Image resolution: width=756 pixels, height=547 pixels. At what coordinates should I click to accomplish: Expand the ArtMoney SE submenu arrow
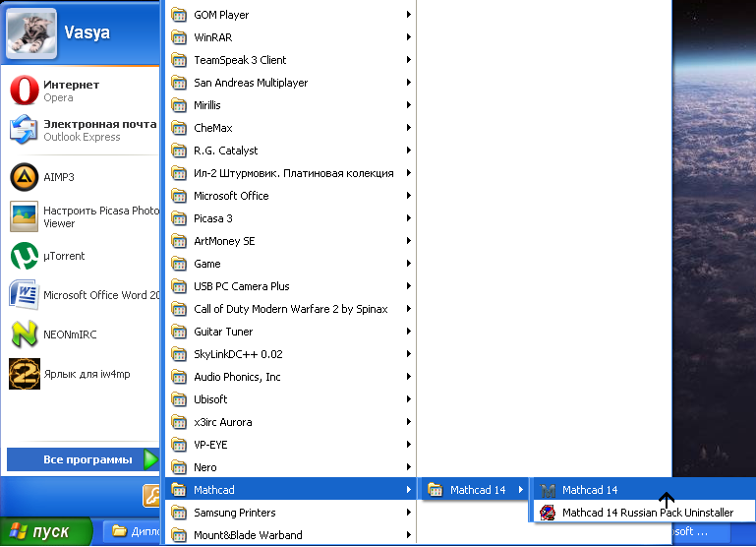point(408,241)
